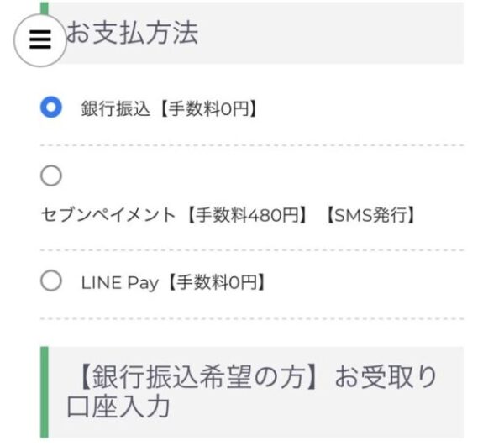
Task: Click the green bar above お支払方法 heading
Action: tap(45, 8)
